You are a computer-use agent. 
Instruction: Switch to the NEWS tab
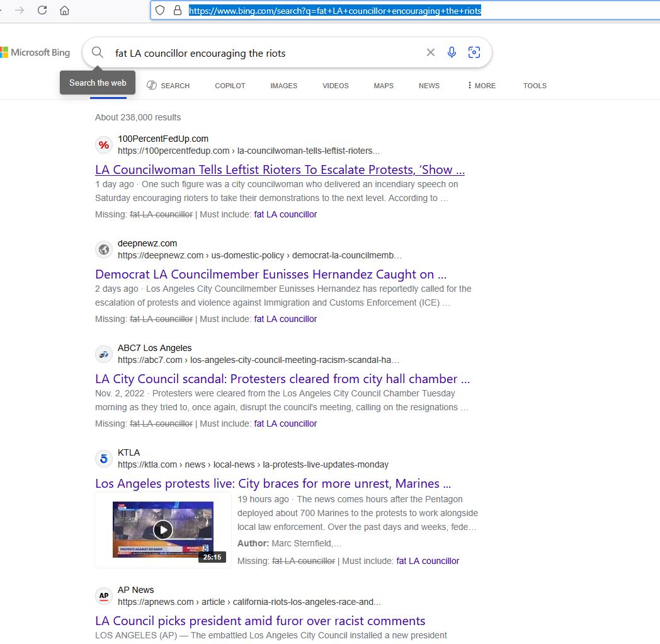point(429,86)
